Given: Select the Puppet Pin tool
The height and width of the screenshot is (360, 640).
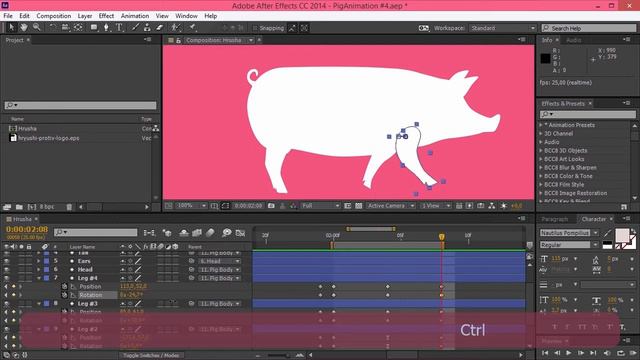Looking at the screenshot, I should pos(192,27).
